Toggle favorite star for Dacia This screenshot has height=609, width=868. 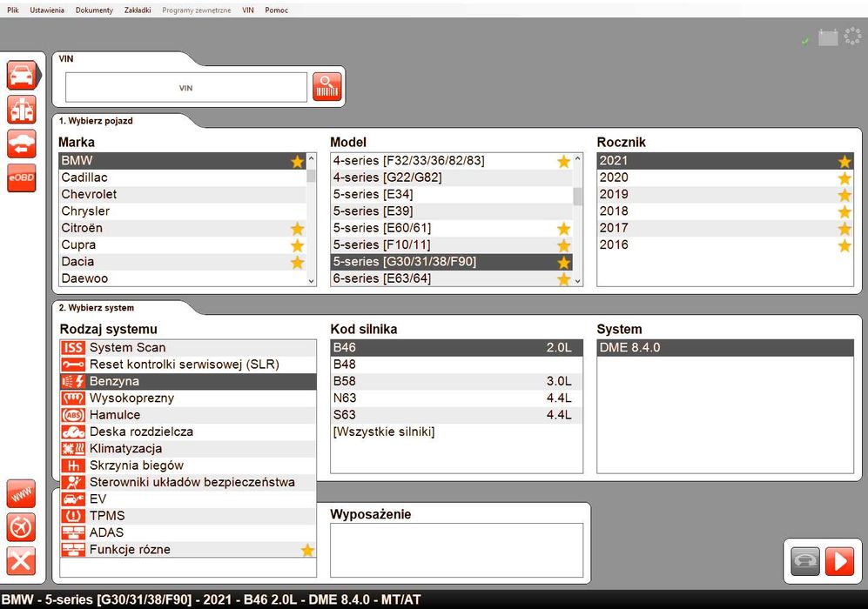click(x=297, y=262)
